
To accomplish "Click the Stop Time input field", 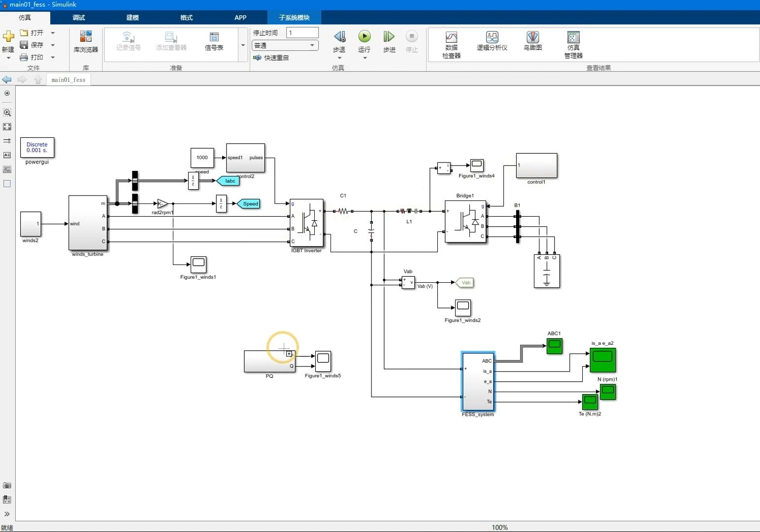I will (x=302, y=33).
